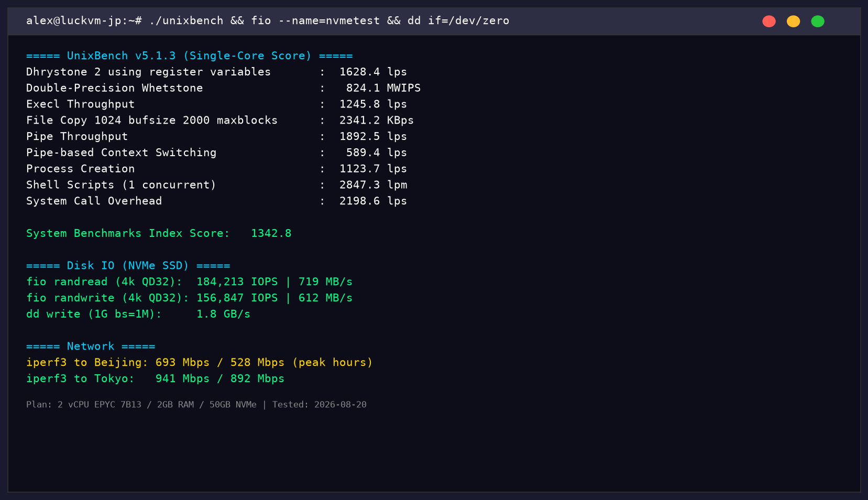Click the fio randwrite result line
The image size is (868, 500).
click(190, 298)
